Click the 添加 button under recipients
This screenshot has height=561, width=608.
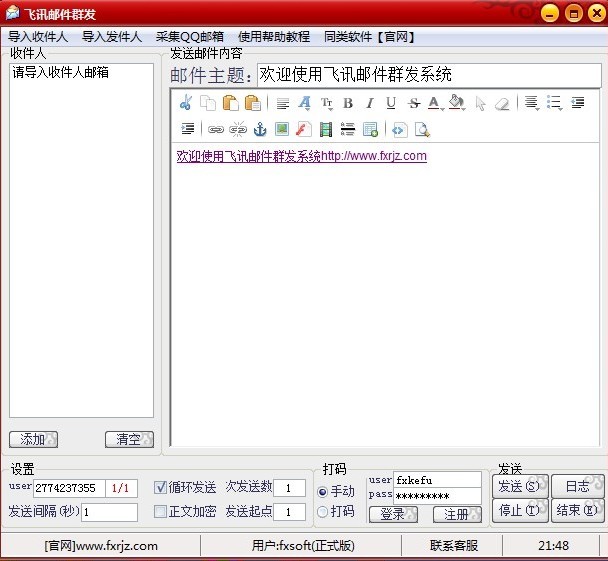pos(33,440)
